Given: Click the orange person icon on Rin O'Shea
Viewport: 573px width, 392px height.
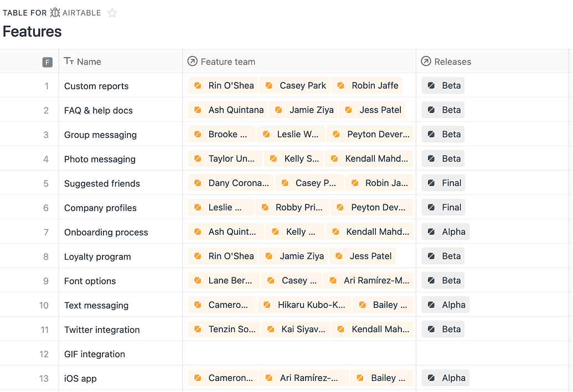Looking at the screenshot, I should click(x=198, y=85).
